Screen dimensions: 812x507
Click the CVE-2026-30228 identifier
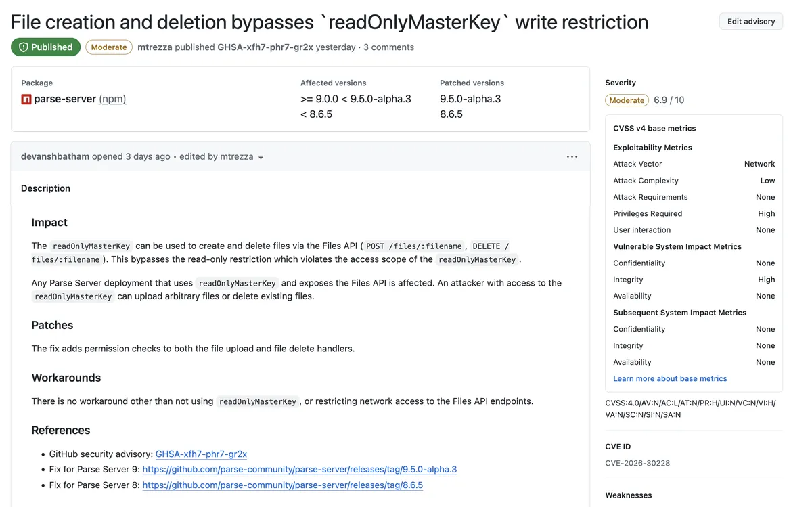click(637, 464)
